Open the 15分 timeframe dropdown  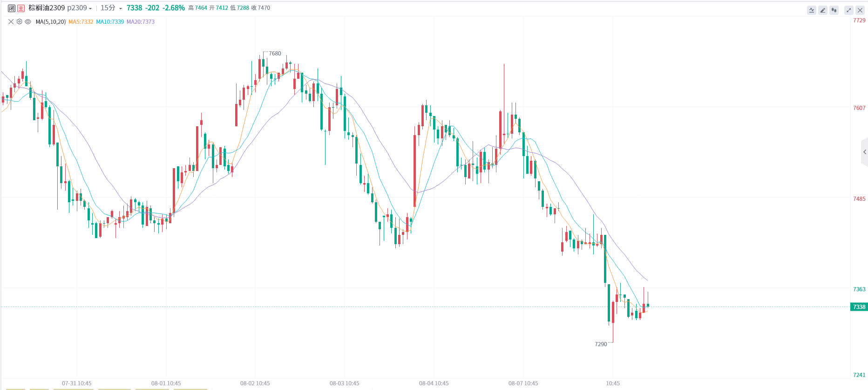111,8
